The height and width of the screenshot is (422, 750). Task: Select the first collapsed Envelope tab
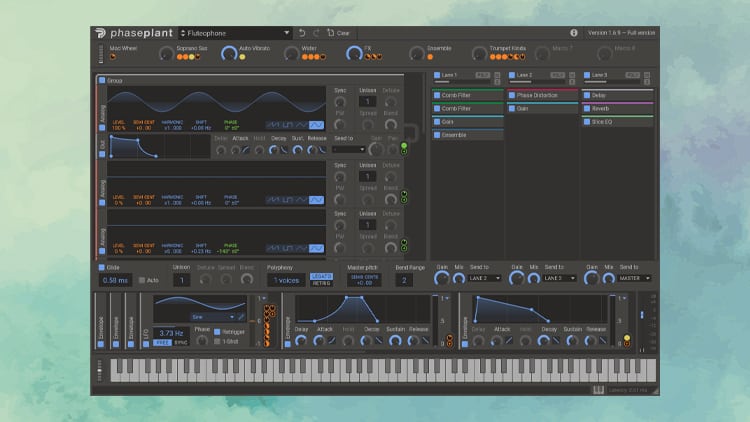101,321
